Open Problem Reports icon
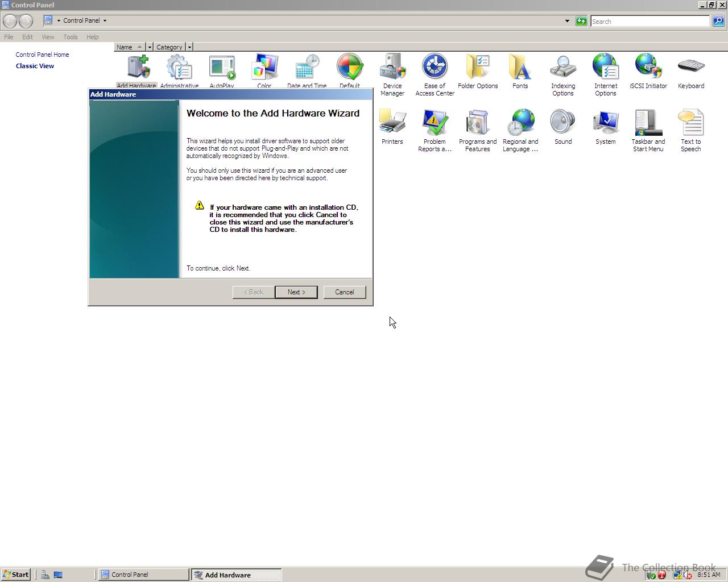 click(x=435, y=130)
